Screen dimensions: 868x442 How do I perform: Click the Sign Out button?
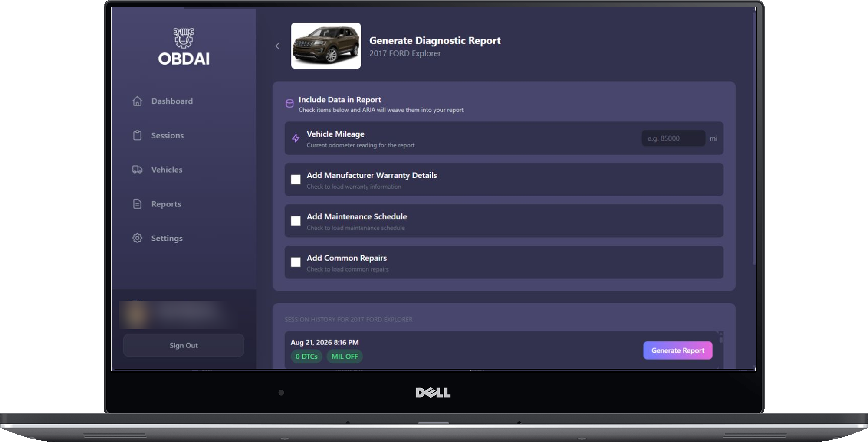(x=184, y=345)
